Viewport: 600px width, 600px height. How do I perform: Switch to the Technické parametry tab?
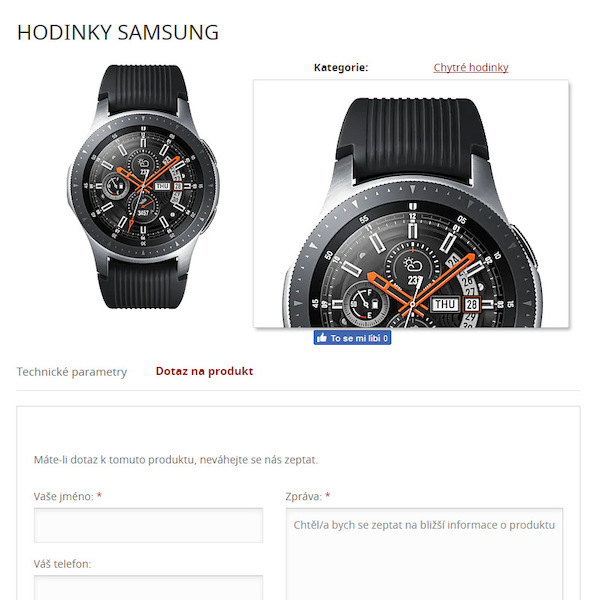(x=72, y=372)
